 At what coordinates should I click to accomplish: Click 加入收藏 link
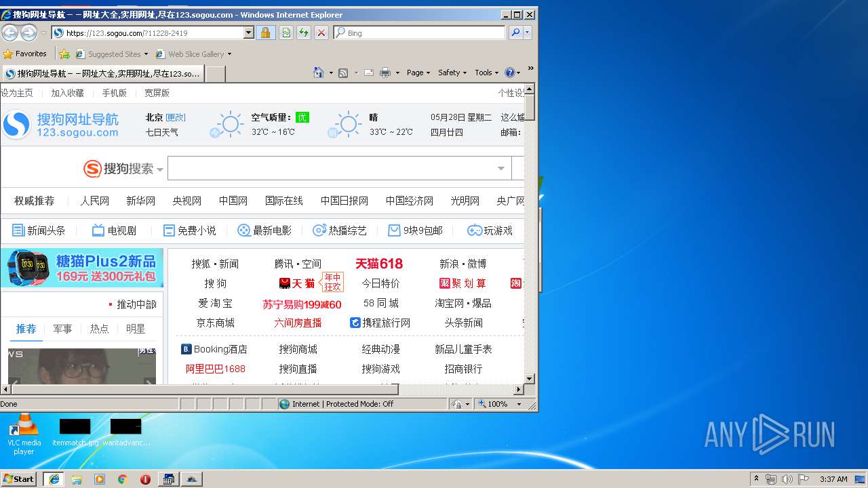[68, 93]
